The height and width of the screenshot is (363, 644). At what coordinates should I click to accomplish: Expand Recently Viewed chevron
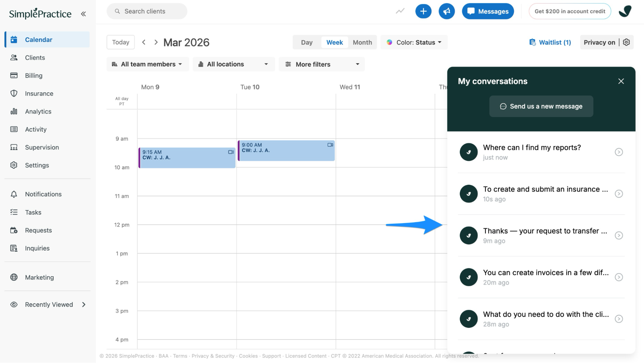point(84,305)
